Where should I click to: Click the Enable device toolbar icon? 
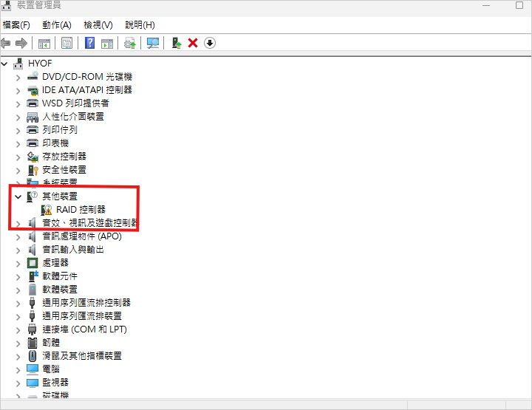[176, 43]
